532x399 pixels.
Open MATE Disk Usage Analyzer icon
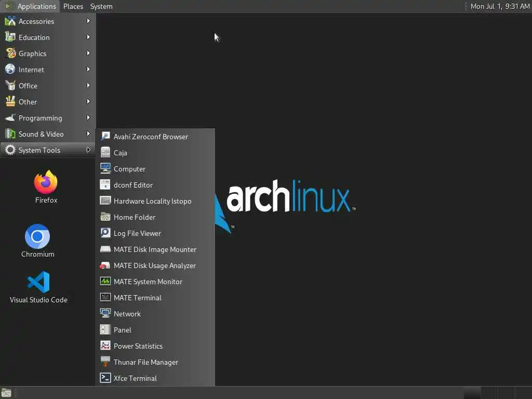(x=105, y=265)
